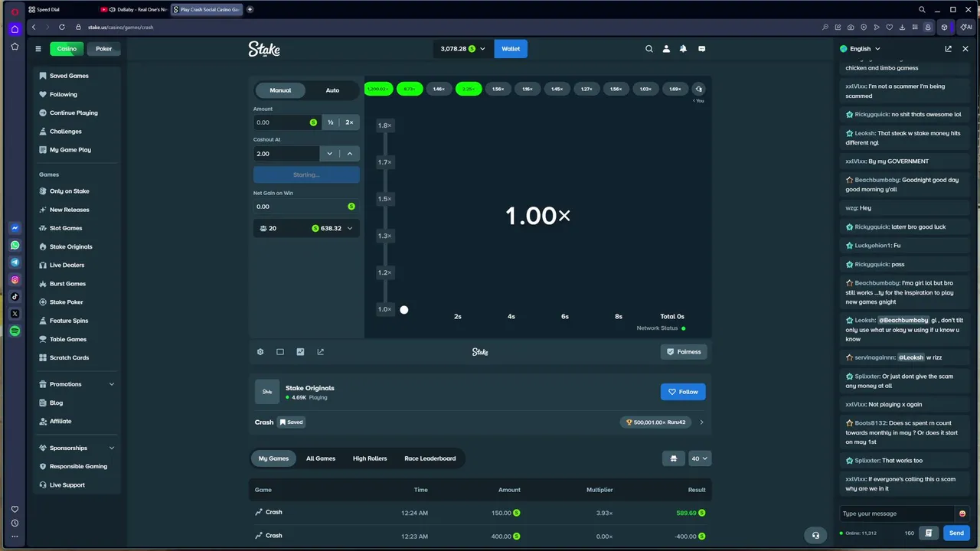
Task: Expand the Promotions sidebar section
Action: (x=77, y=384)
